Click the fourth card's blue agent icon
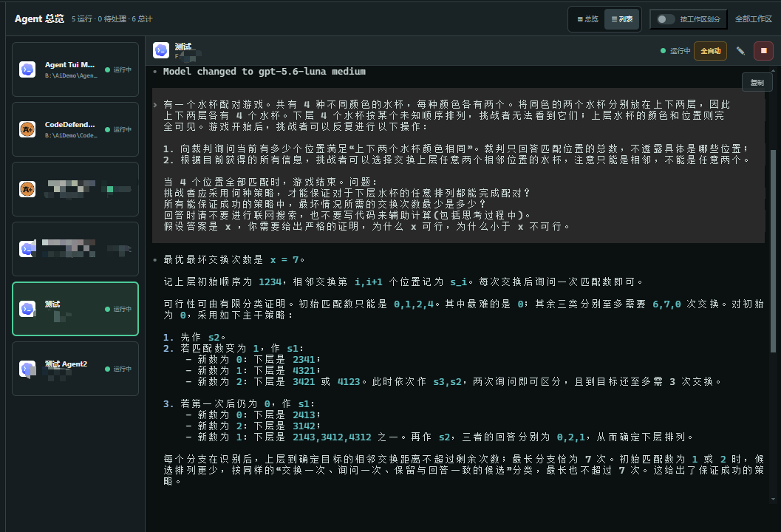The image size is (781, 532). (27, 248)
